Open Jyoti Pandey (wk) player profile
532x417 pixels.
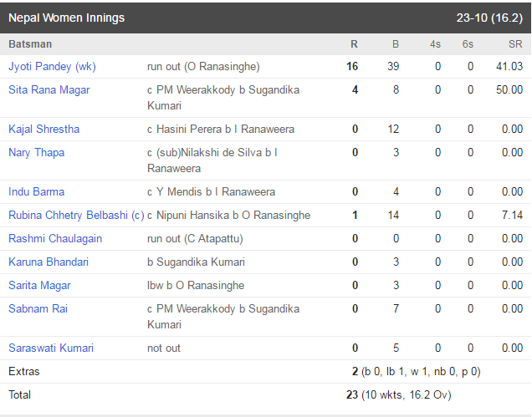point(52,67)
